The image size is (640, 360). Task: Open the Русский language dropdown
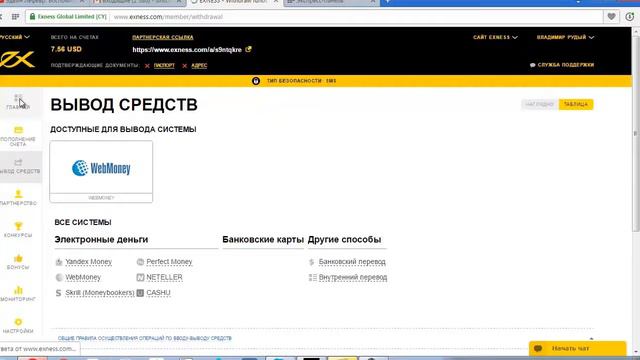[15, 37]
